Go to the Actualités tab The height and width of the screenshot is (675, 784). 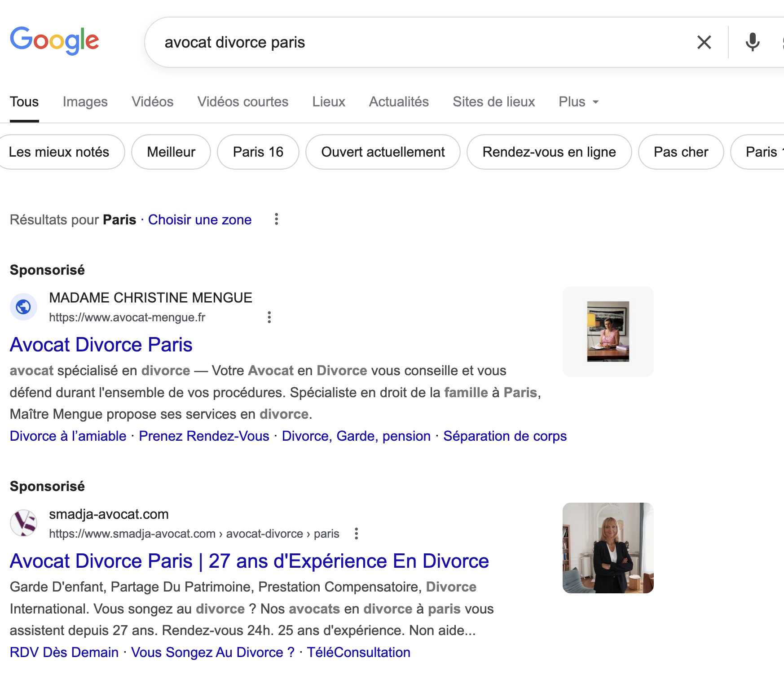(x=399, y=102)
